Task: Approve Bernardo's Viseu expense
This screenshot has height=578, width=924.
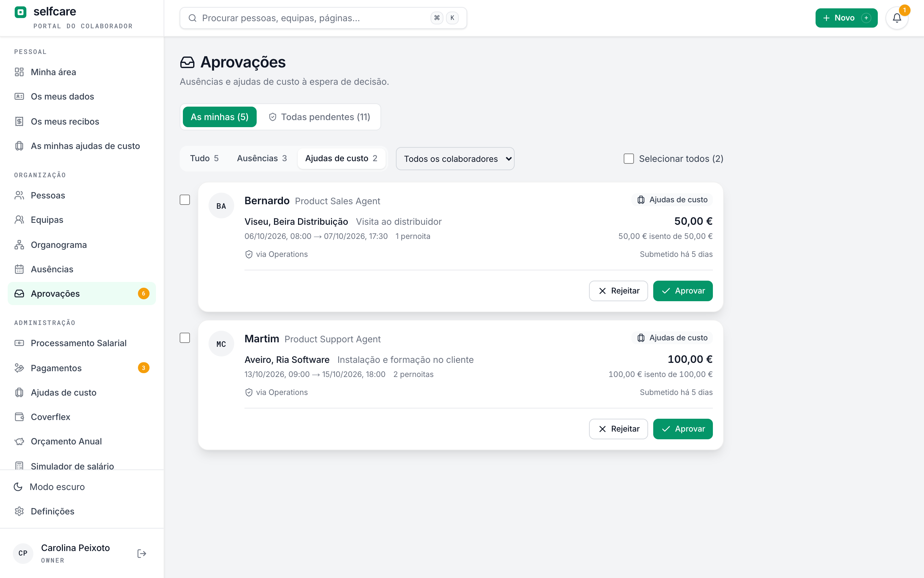Action: (x=683, y=291)
